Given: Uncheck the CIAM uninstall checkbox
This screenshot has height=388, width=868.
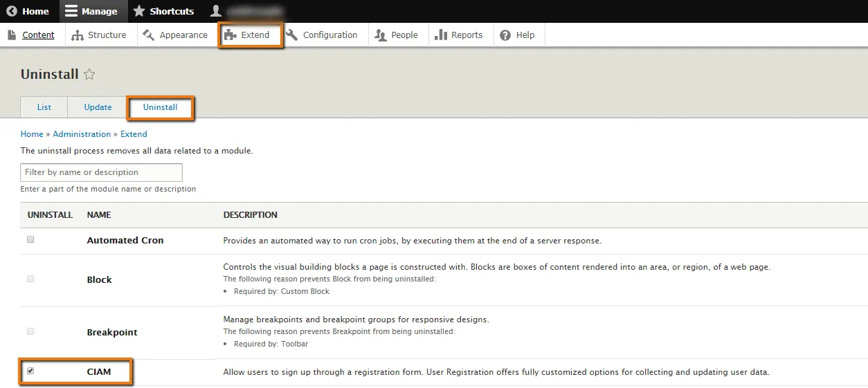Looking at the screenshot, I should 30,371.
